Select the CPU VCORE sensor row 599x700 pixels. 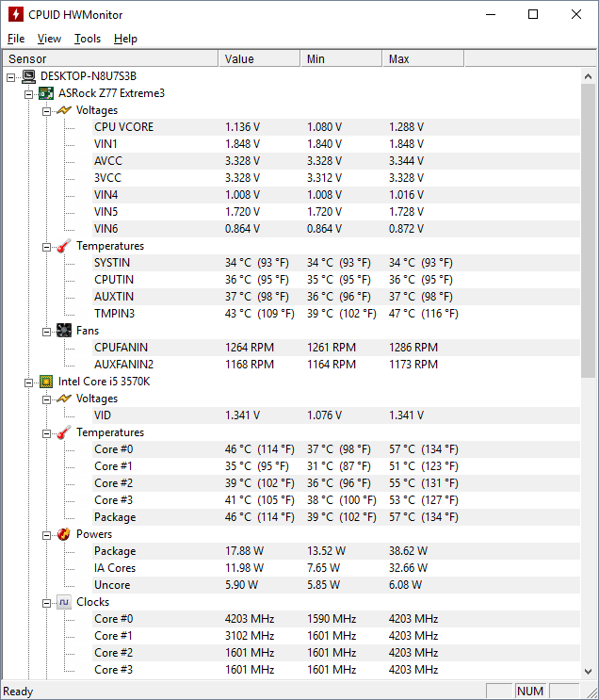[123, 127]
